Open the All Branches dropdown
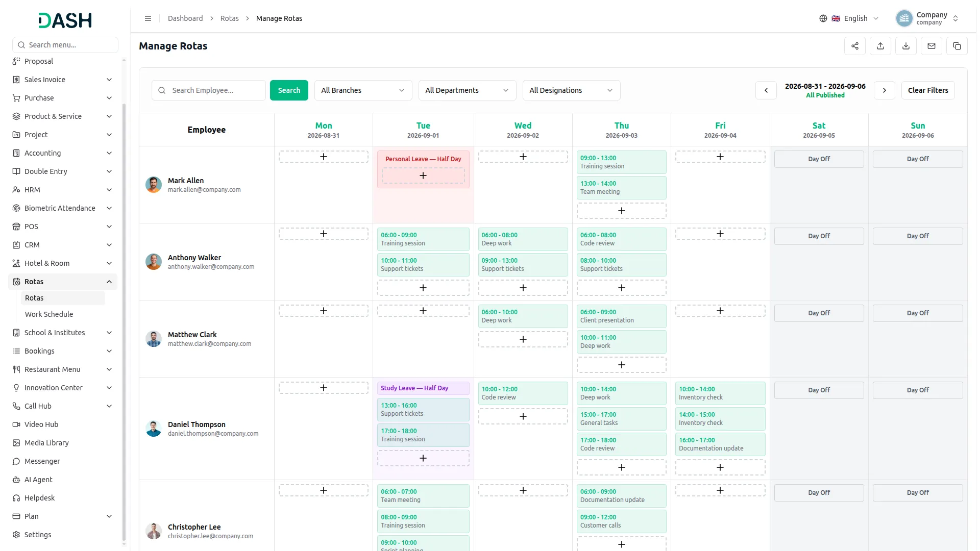The height and width of the screenshot is (551, 980). pos(363,90)
